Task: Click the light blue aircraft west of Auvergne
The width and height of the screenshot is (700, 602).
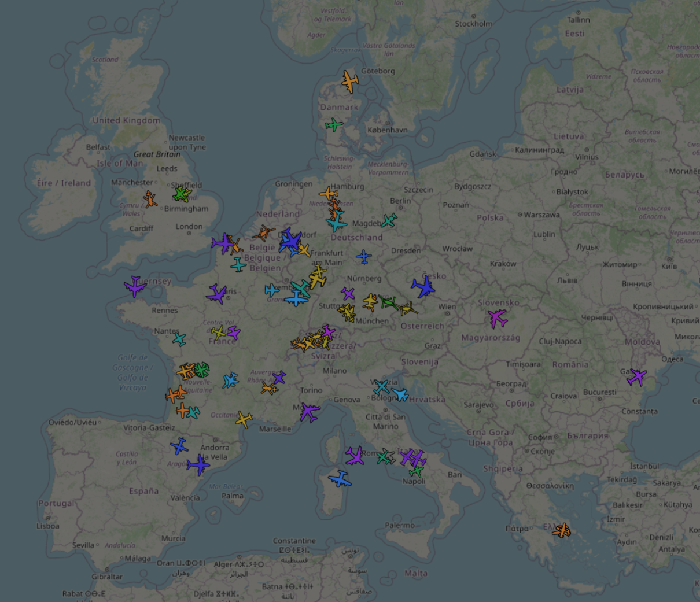Action: (x=230, y=380)
